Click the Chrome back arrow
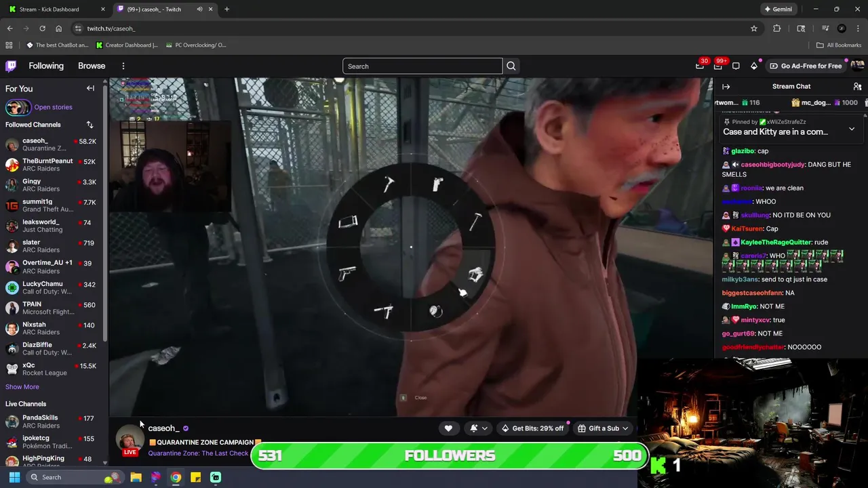Screen dimensions: 868x488 (9, 28)
